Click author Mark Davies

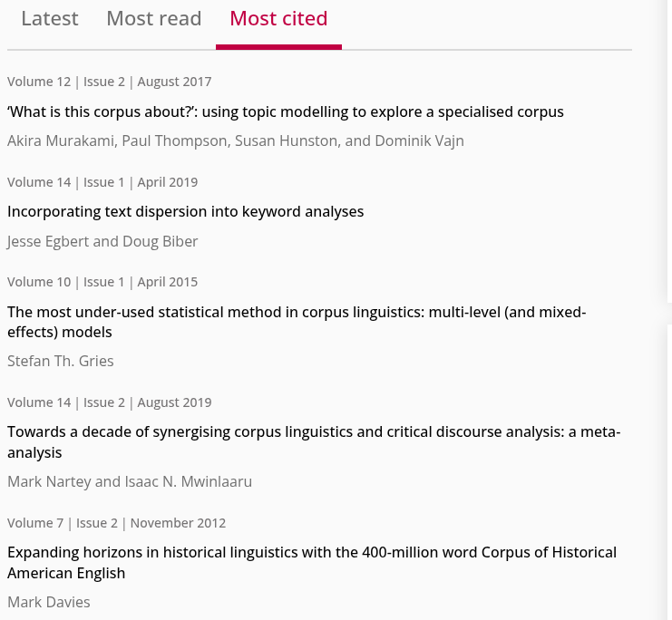pos(49,602)
